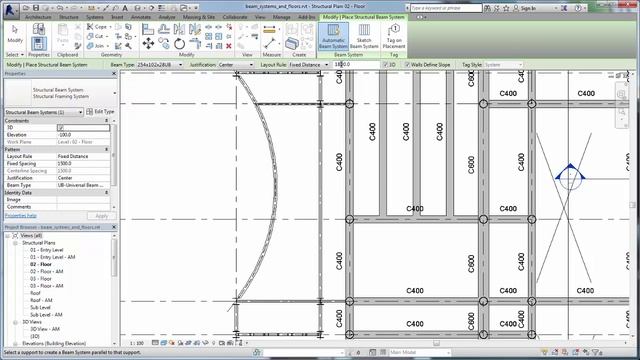640x360 pixels.
Task: Click the Filter icon in status bar
Action: click(x=596, y=352)
